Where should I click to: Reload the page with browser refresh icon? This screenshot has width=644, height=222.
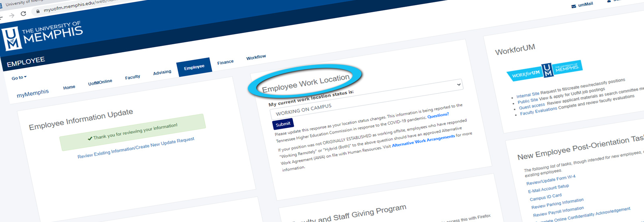(23, 14)
